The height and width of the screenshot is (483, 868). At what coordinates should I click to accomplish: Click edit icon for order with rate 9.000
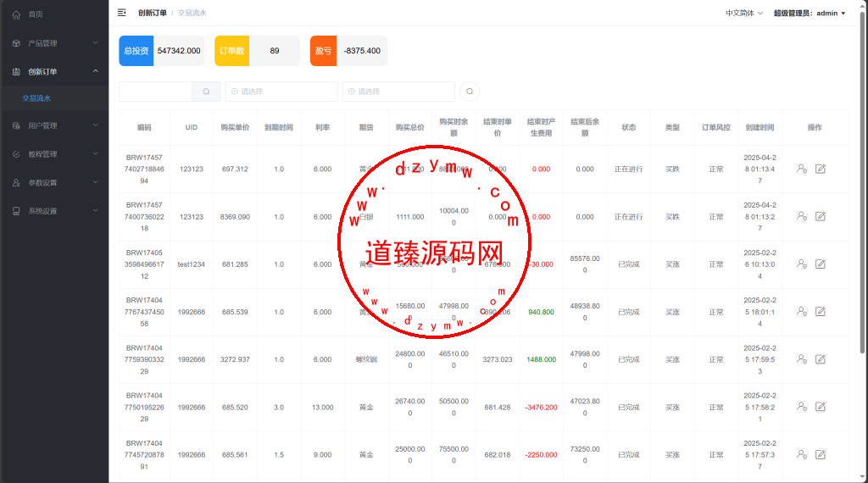point(821,454)
